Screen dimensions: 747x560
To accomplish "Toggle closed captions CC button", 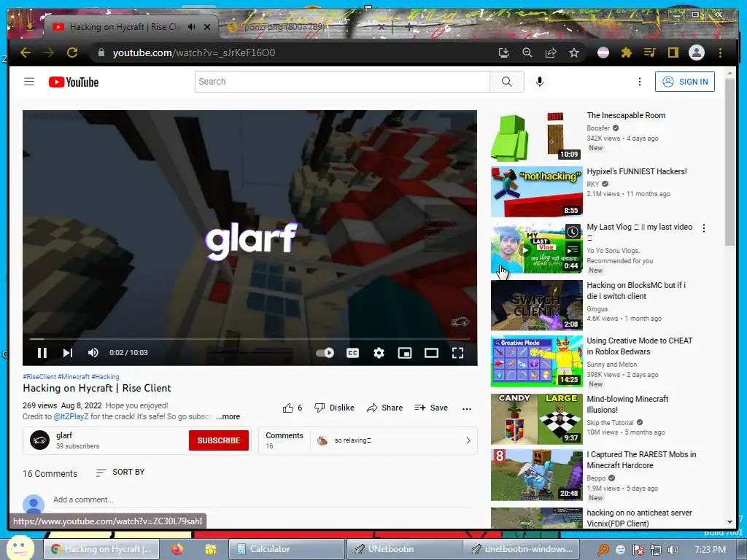I will point(352,353).
